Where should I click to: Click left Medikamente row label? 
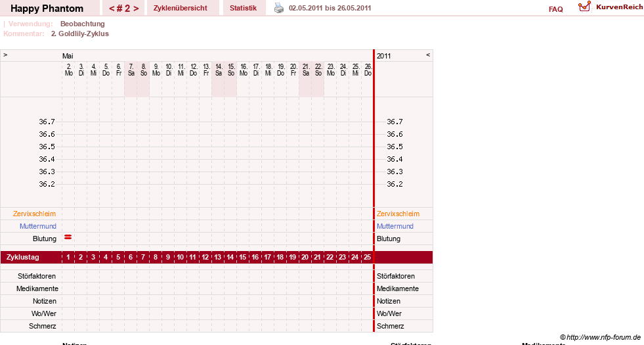coord(37,288)
